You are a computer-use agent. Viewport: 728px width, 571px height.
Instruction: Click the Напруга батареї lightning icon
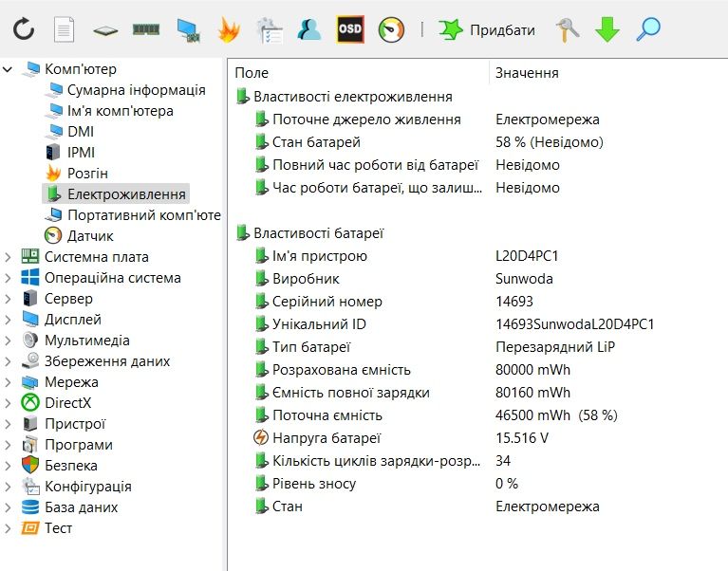(261, 437)
